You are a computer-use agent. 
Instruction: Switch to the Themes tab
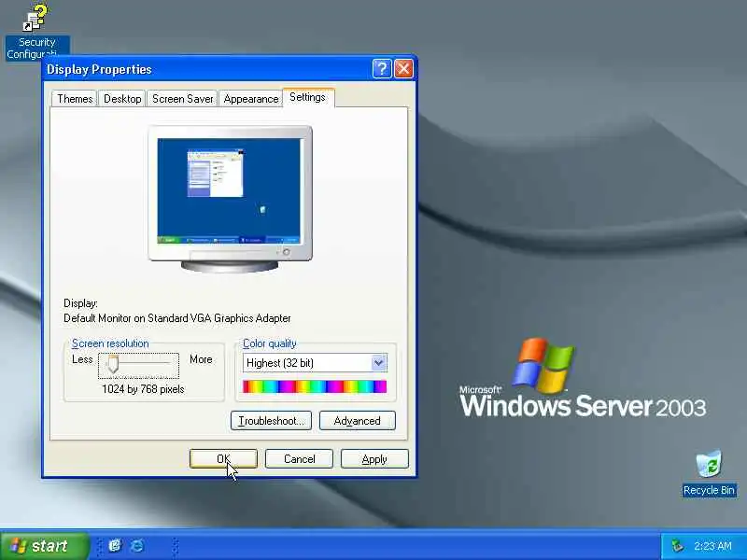pos(75,99)
